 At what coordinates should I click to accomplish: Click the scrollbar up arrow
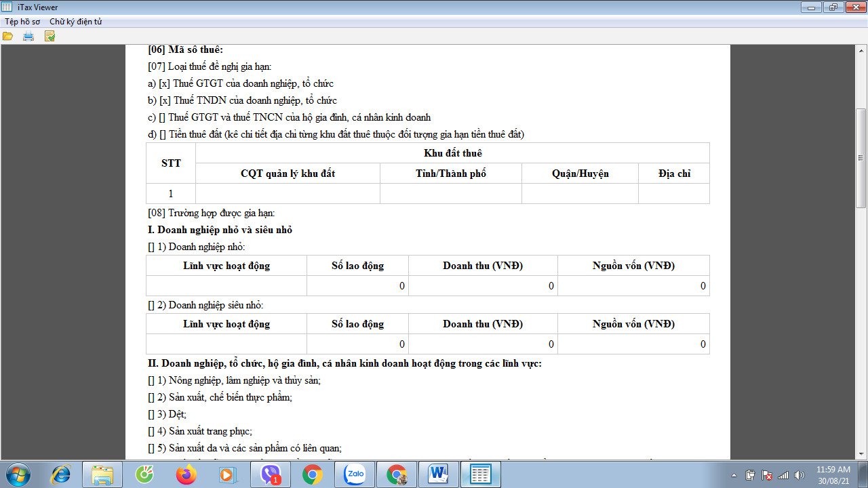tap(861, 52)
